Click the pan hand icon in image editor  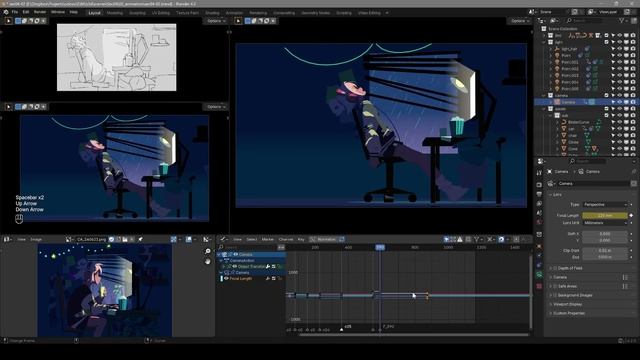pyautogui.click(x=208, y=261)
